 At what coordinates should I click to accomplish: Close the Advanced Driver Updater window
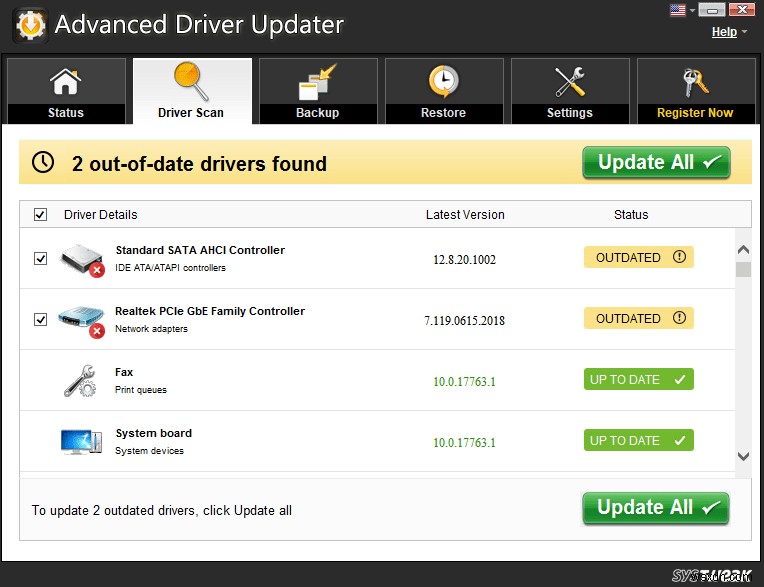(x=742, y=10)
